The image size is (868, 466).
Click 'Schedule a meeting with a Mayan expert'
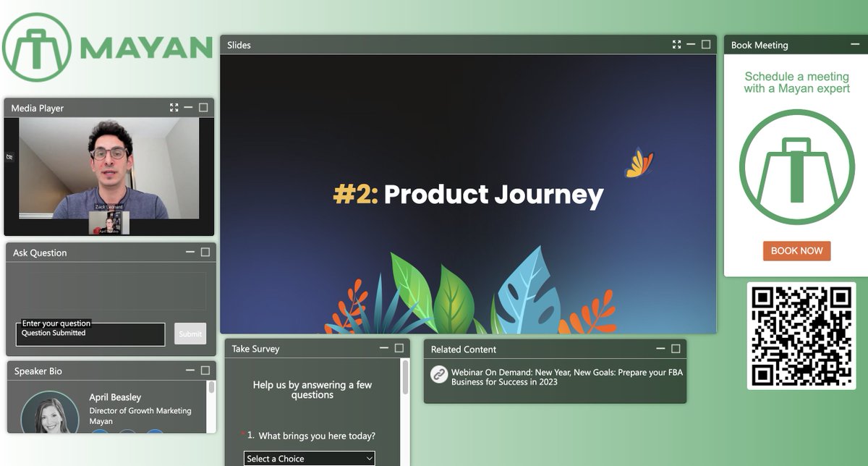tap(796, 82)
